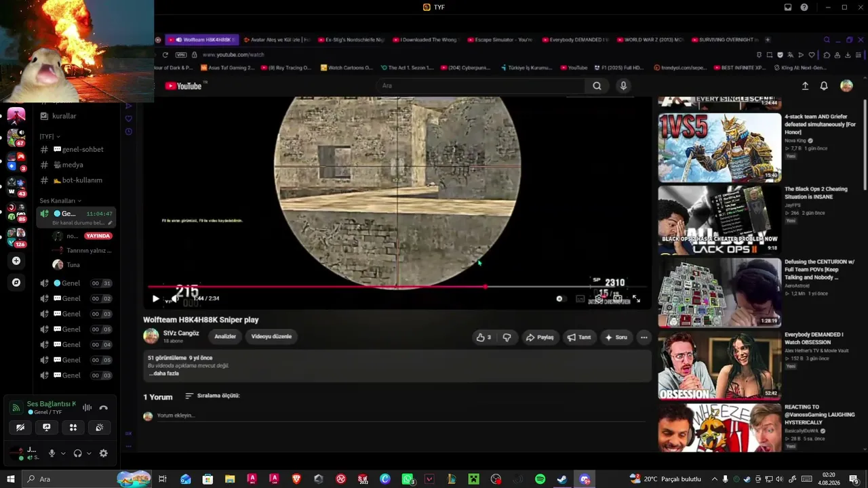This screenshot has width=868, height=488.
Task: Open the YouTube upload/create icon
Action: pyautogui.click(x=805, y=86)
